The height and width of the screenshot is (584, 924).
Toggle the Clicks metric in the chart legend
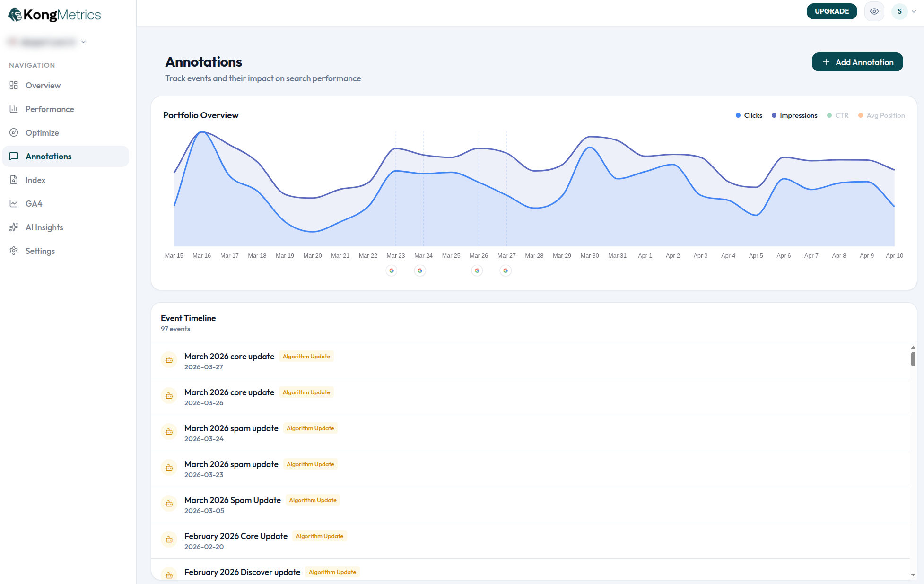[x=749, y=115]
